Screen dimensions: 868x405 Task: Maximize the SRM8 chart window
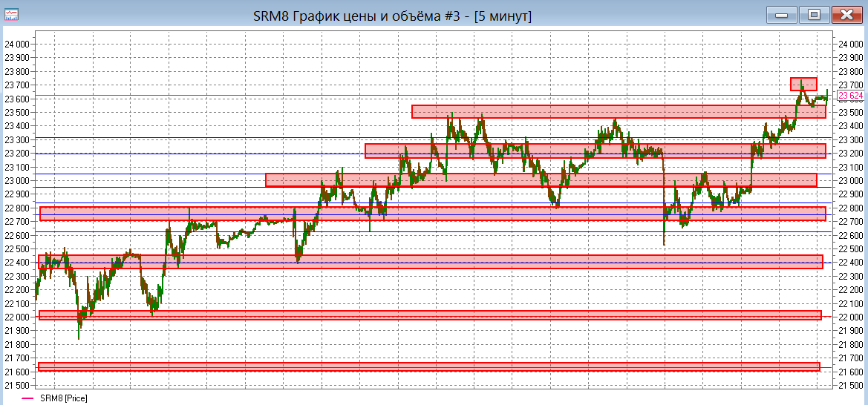[x=814, y=15]
